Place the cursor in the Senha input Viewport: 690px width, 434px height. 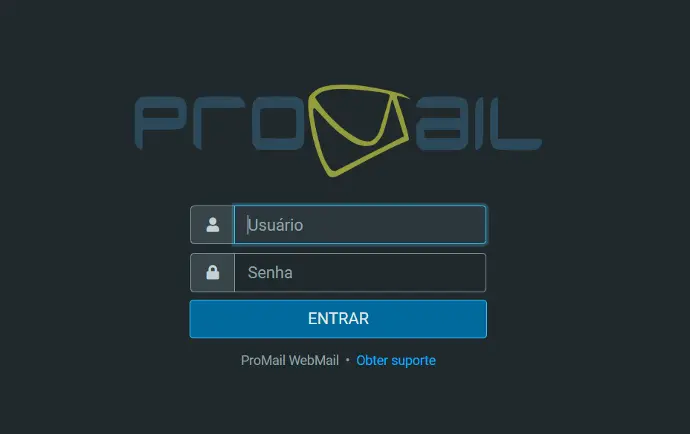[x=360, y=272]
